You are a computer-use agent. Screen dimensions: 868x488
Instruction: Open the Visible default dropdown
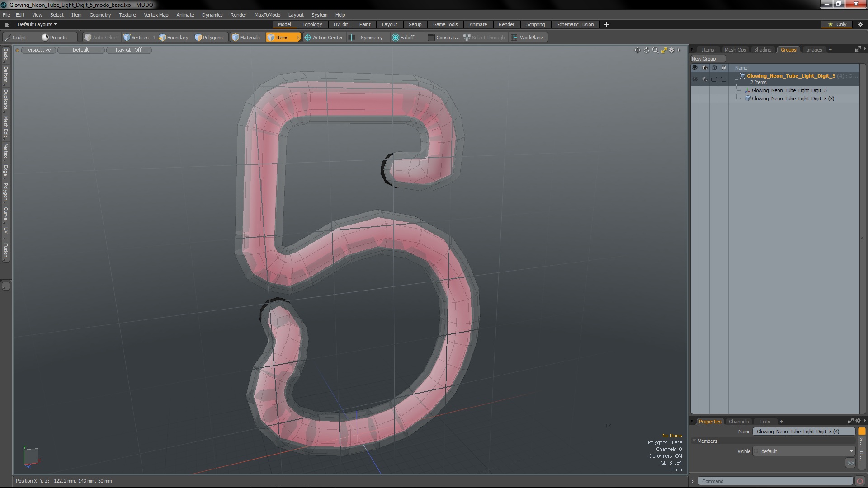pyautogui.click(x=804, y=451)
